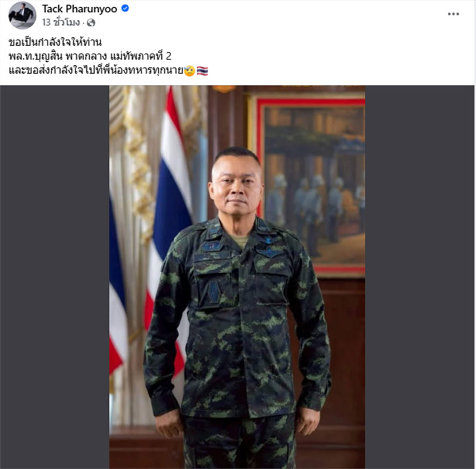Open the 13 ชั่วโมง timestamp link

click(x=61, y=23)
